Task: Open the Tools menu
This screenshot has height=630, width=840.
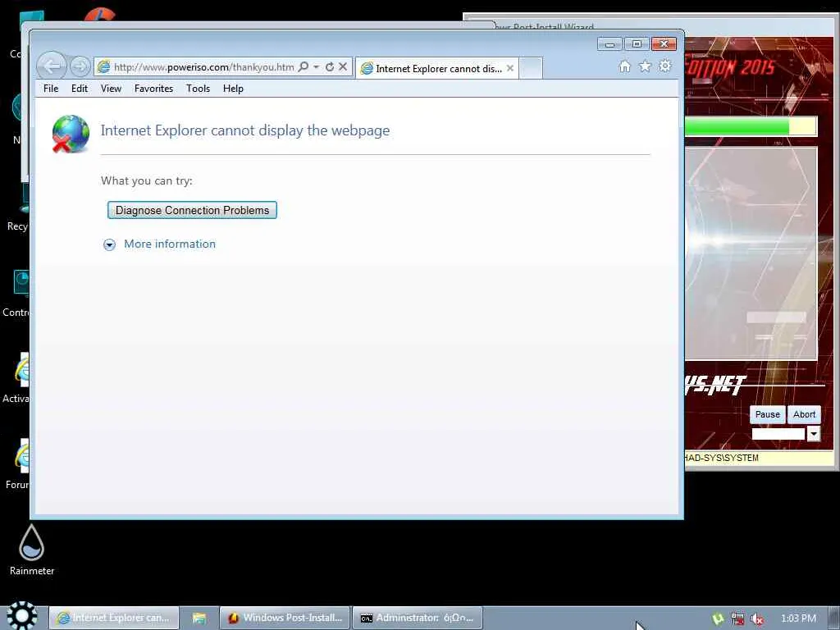Action: pyautogui.click(x=199, y=89)
